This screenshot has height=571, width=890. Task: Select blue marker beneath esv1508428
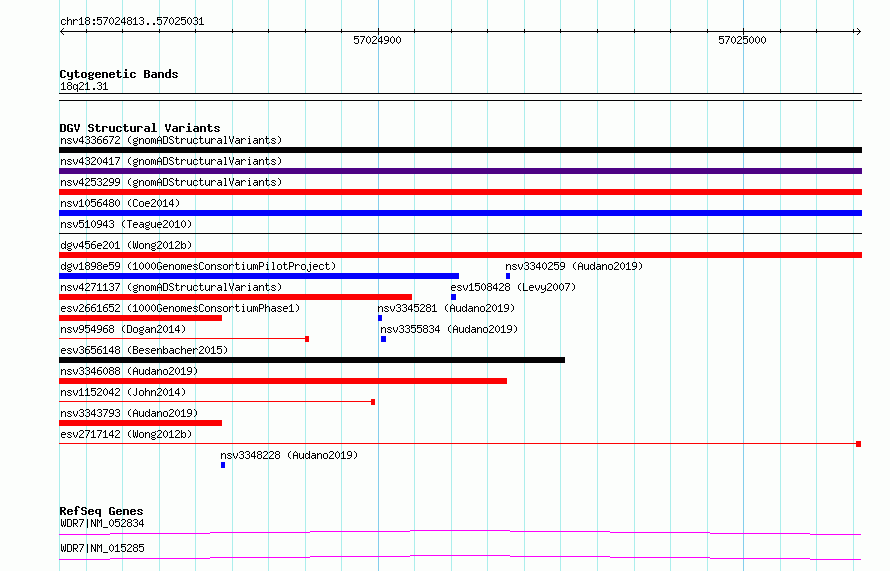pyautogui.click(x=454, y=297)
